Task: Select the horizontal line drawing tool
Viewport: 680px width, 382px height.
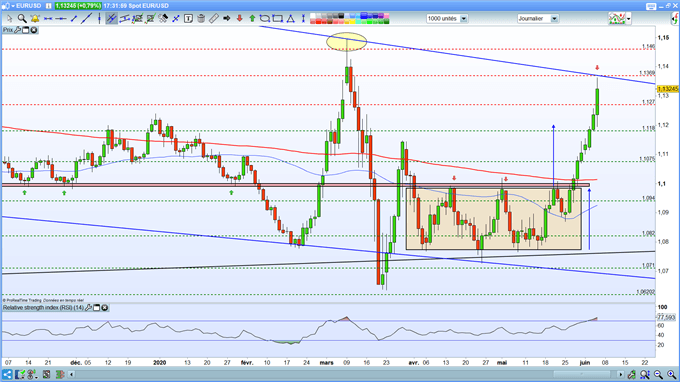Action: tap(48, 19)
